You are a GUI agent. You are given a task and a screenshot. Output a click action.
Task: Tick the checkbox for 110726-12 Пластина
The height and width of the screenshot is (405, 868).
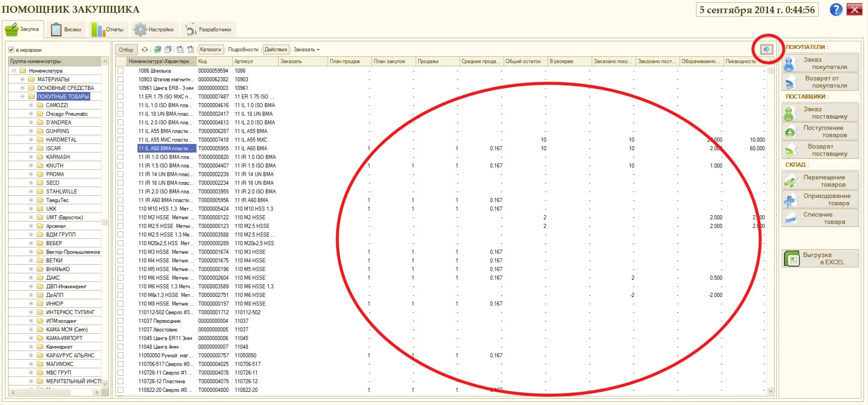click(120, 381)
